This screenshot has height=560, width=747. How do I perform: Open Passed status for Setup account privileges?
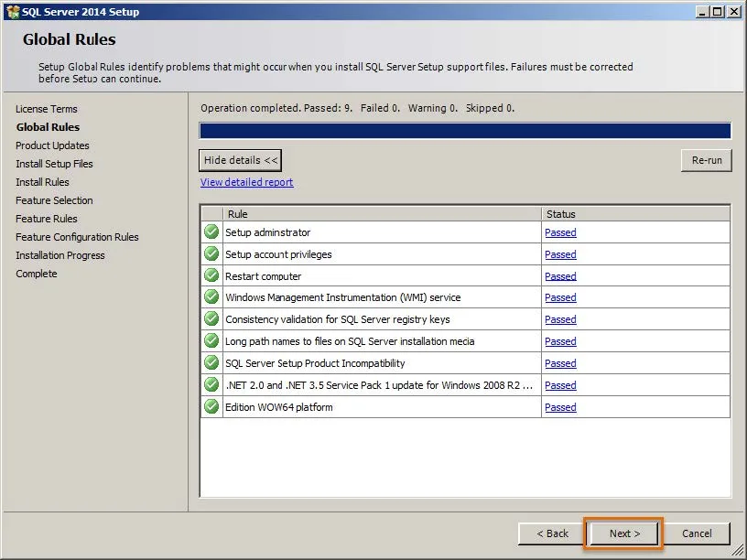(561, 254)
